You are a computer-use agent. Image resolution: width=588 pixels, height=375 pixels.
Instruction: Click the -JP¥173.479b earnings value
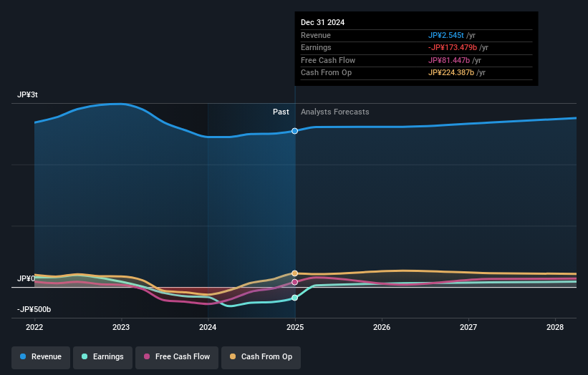(453, 47)
